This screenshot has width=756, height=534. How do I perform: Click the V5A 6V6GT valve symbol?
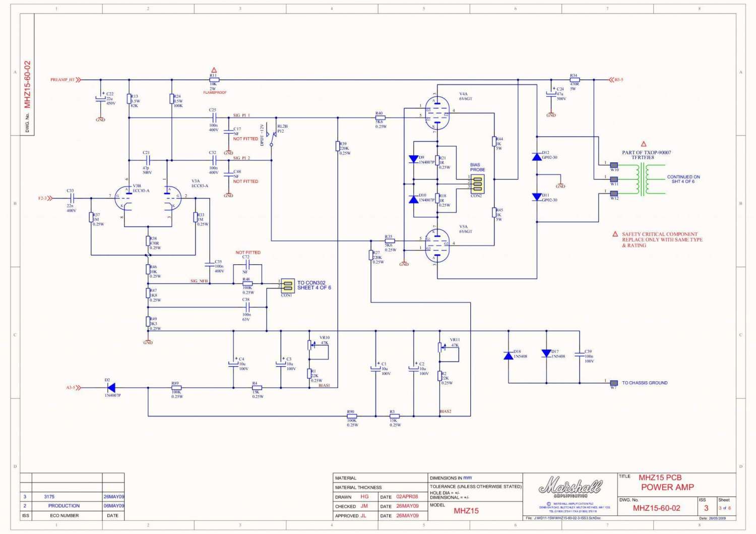pyautogui.click(x=437, y=246)
